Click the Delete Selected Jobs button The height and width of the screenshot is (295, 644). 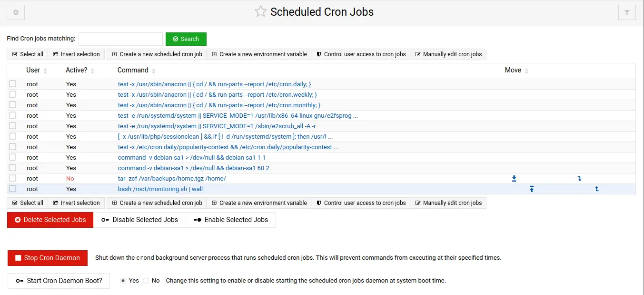(50, 220)
